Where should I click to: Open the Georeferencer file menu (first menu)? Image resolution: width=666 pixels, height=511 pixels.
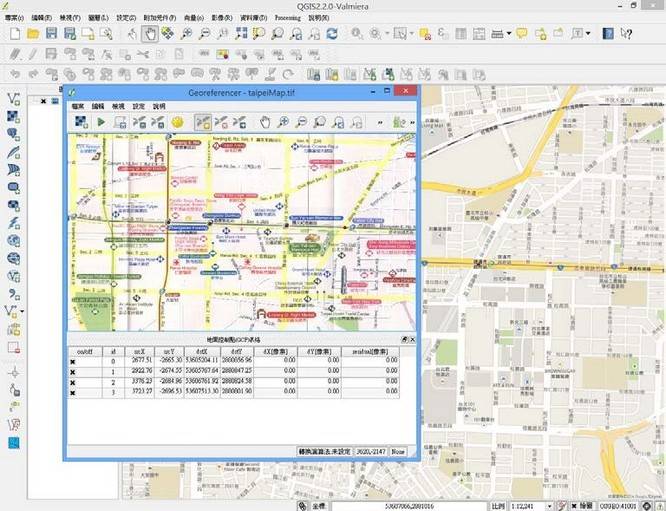coord(78,106)
